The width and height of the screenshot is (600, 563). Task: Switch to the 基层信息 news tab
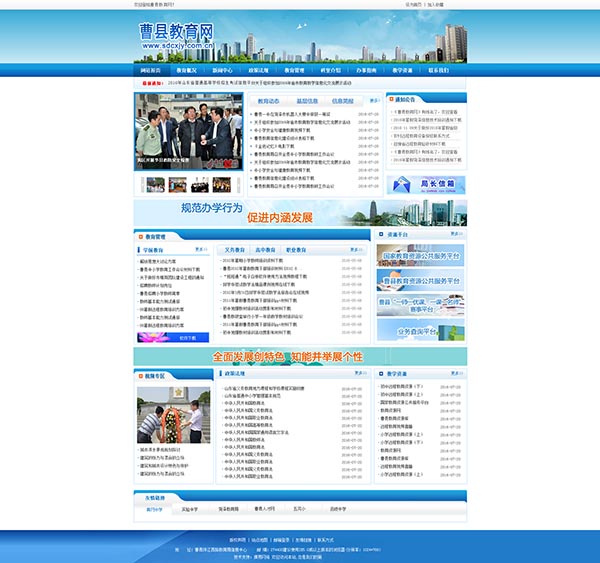click(x=306, y=101)
